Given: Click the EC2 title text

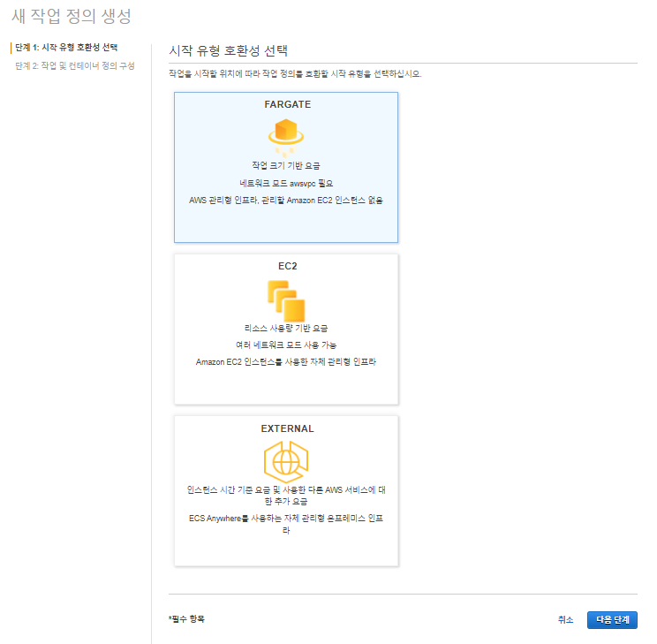Looking at the screenshot, I should tap(288, 266).
